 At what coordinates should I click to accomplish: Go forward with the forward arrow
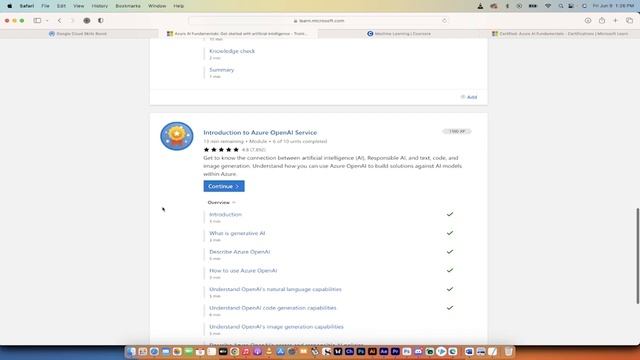click(72, 20)
